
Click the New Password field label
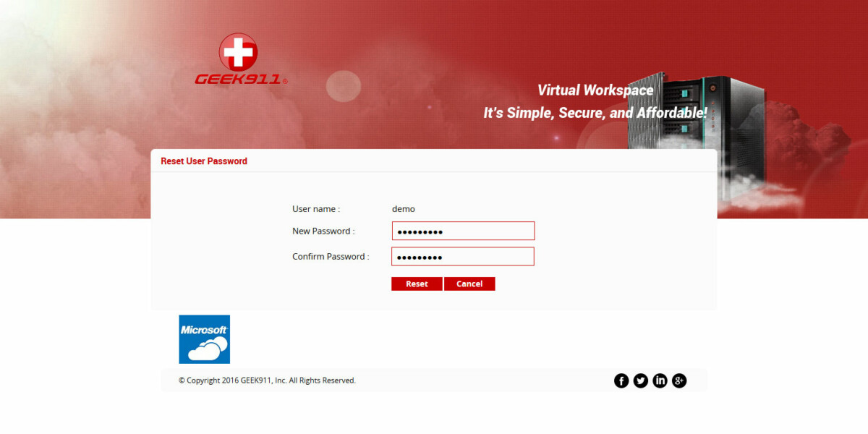323,231
